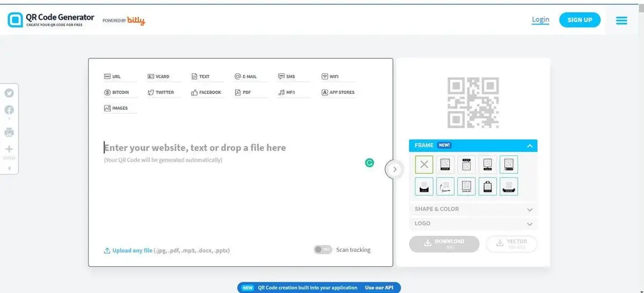
Task: Select the APP STORES QR code type
Action: 338,93
